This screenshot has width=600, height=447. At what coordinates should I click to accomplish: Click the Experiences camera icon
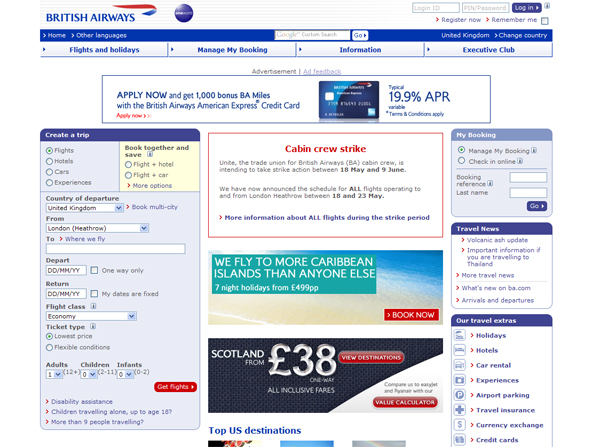pos(460,380)
